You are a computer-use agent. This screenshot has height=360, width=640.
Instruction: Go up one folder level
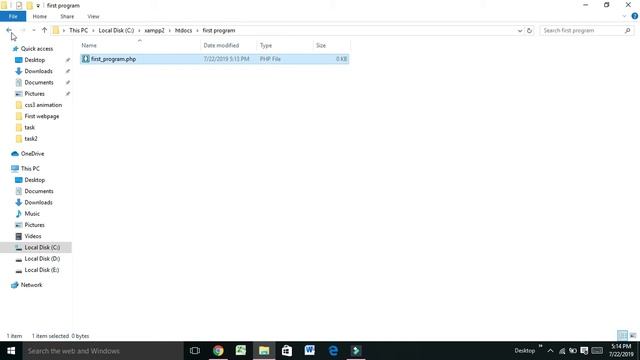click(x=44, y=30)
